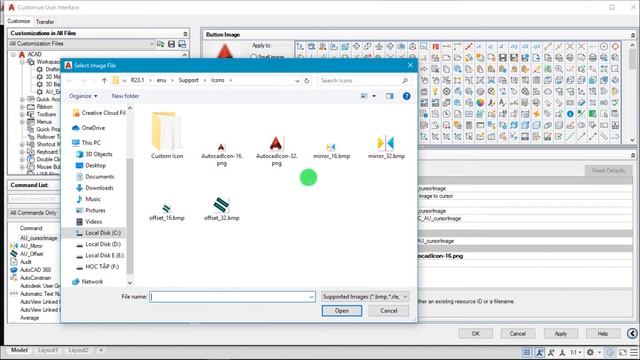The image size is (640, 360).
Task: Expand the Toolbars tree node
Action: pyautogui.click(x=22, y=114)
